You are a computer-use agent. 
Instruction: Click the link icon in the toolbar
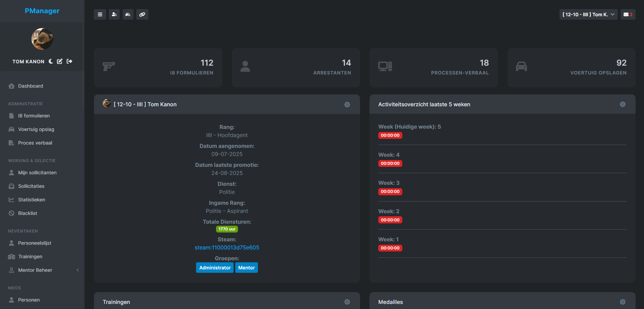pos(142,14)
